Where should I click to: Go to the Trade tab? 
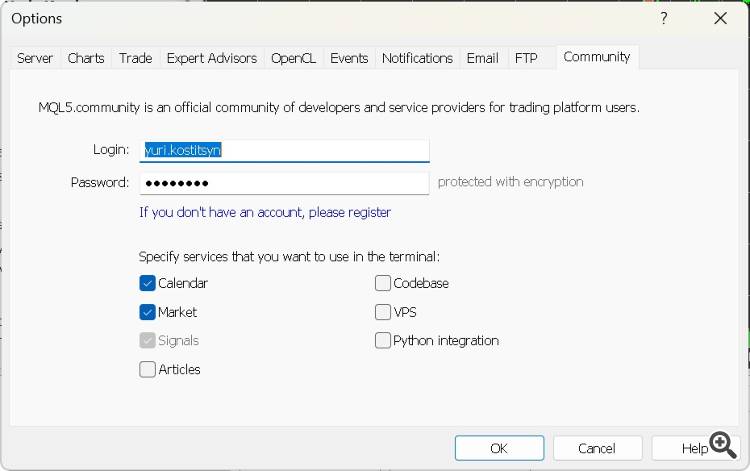pyautogui.click(x=136, y=58)
